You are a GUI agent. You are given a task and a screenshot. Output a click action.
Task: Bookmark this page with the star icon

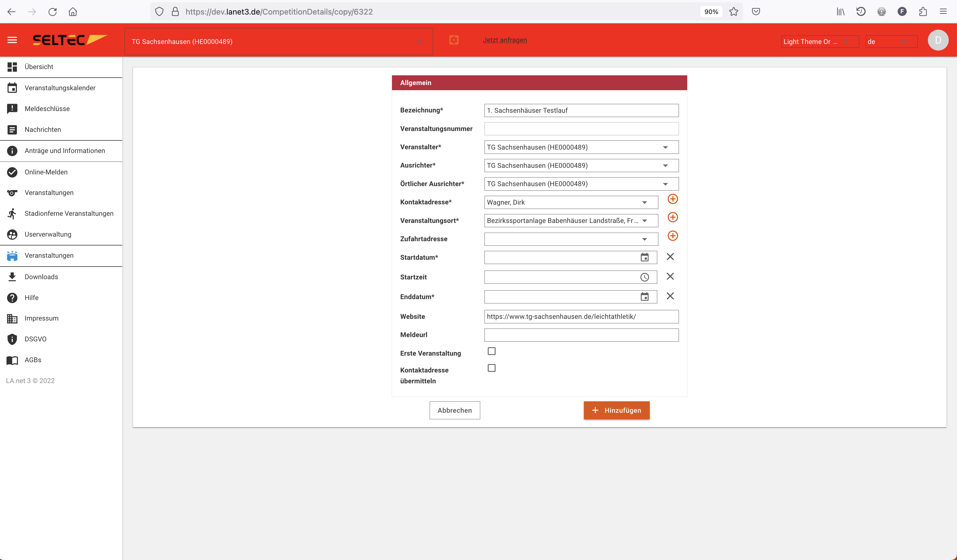pyautogui.click(x=734, y=12)
